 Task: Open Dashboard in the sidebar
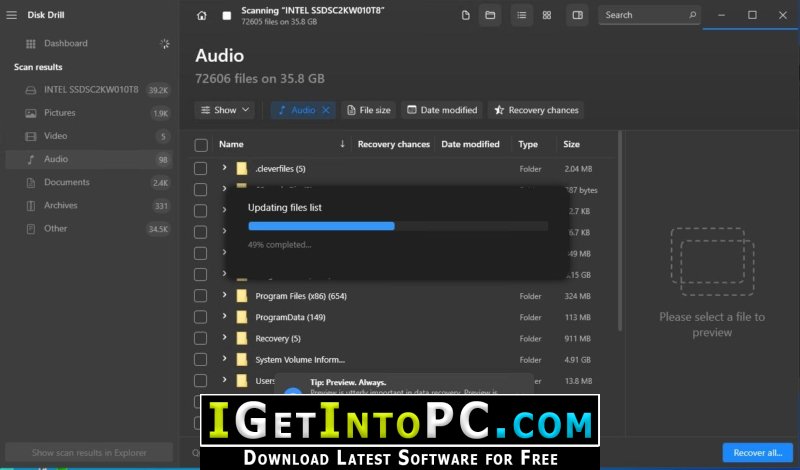65,44
